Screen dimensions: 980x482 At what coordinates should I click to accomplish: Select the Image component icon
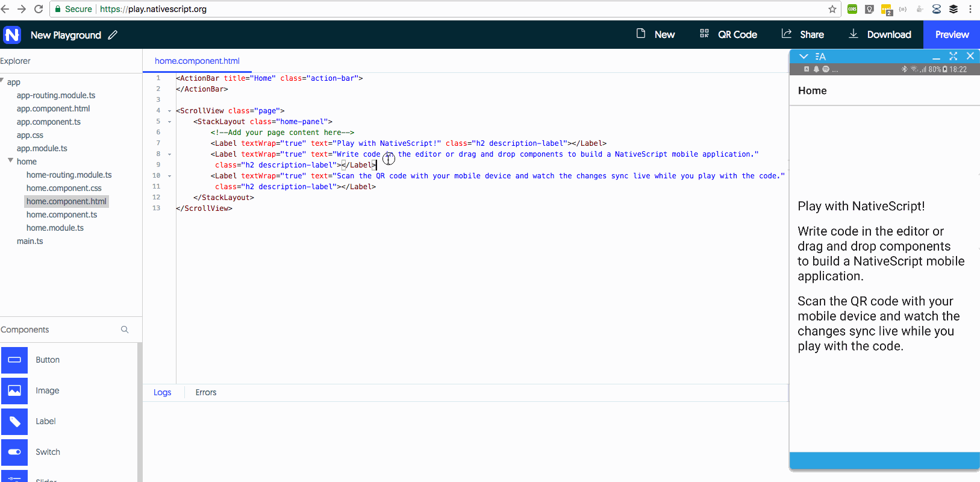14,390
